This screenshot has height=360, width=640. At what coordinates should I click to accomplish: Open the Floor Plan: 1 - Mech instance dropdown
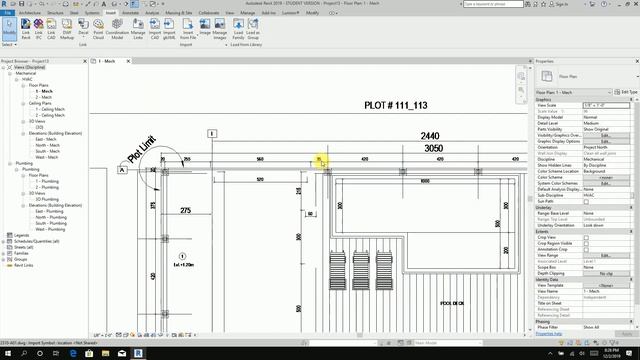click(573, 92)
